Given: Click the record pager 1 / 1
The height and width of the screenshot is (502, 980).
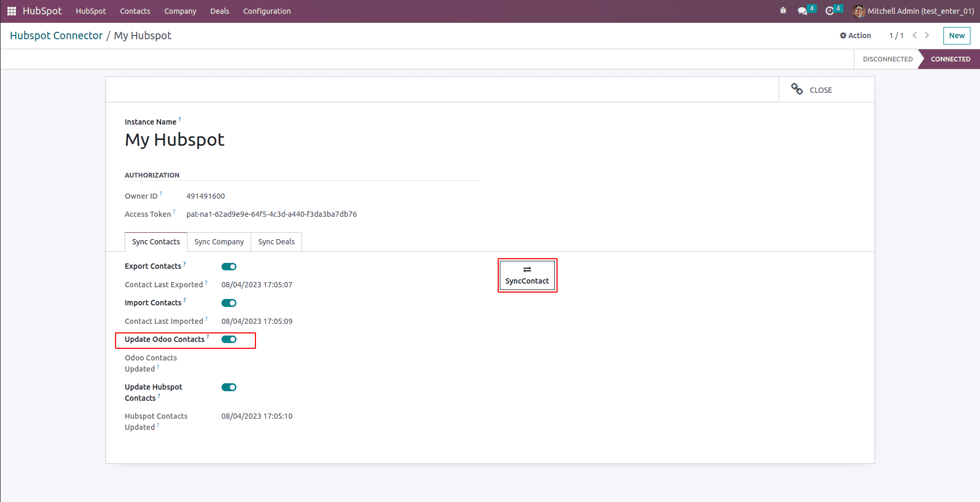Looking at the screenshot, I should click(x=896, y=36).
